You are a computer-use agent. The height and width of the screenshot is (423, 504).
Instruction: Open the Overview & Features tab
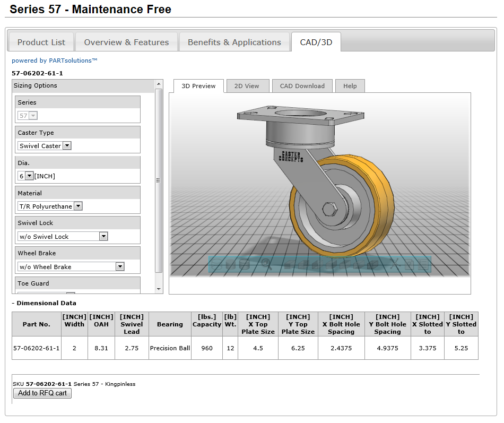pyautogui.click(x=126, y=42)
